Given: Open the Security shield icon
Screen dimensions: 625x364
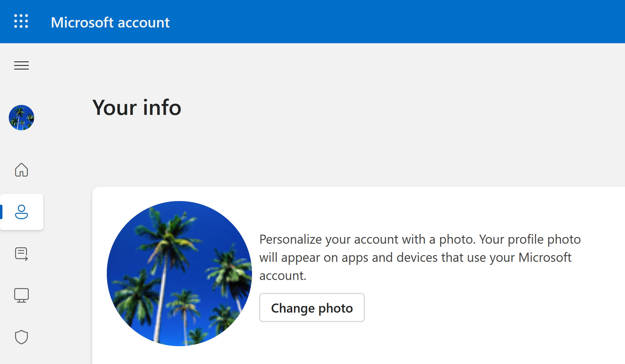Looking at the screenshot, I should pyautogui.click(x=21, y=337).
